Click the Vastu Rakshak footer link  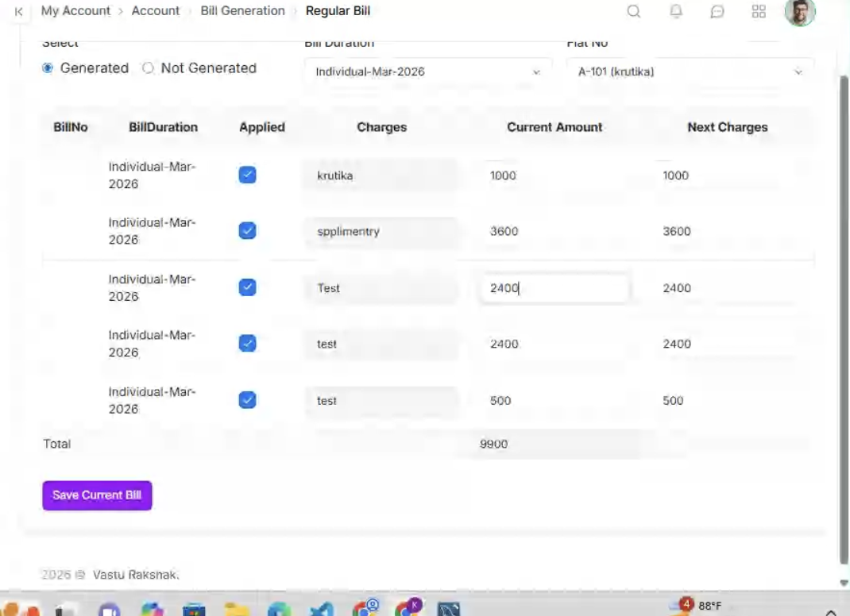click(x=136, y=574)
